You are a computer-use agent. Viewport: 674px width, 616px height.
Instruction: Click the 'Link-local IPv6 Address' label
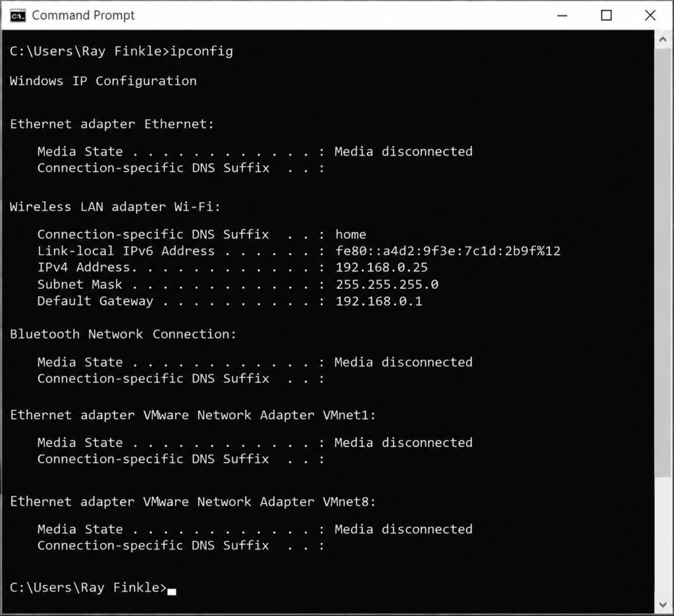pos(126,251)
